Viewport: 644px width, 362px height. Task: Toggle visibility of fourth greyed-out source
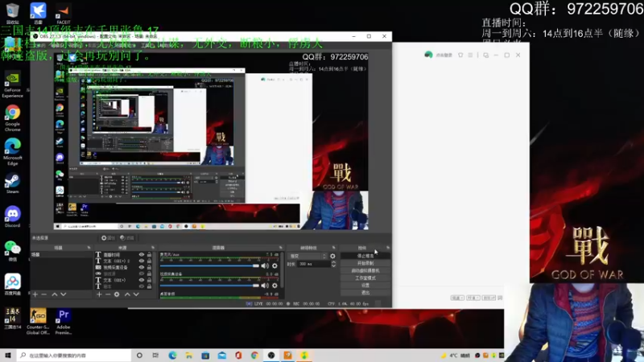pyautogui.click(x=142, y=274)
